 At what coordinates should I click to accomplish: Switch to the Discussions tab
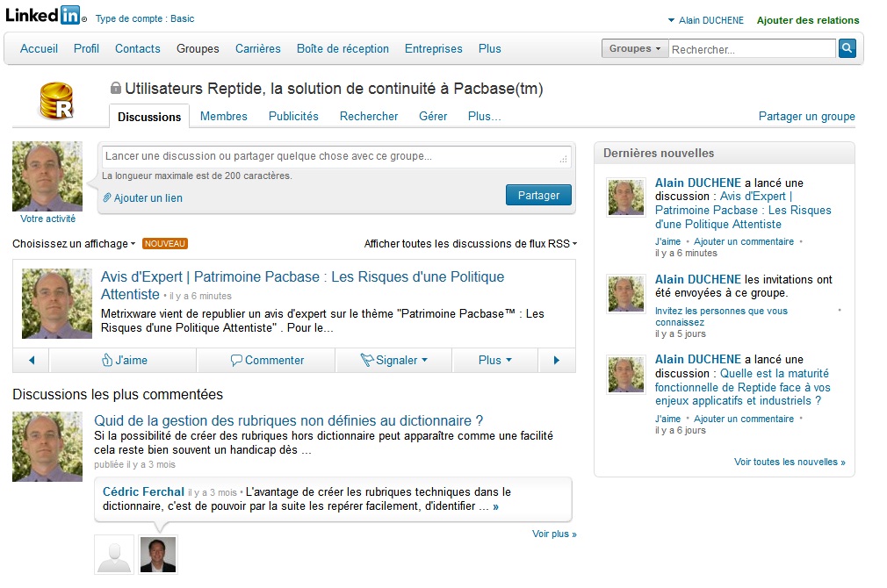click(x=149, y=117)
